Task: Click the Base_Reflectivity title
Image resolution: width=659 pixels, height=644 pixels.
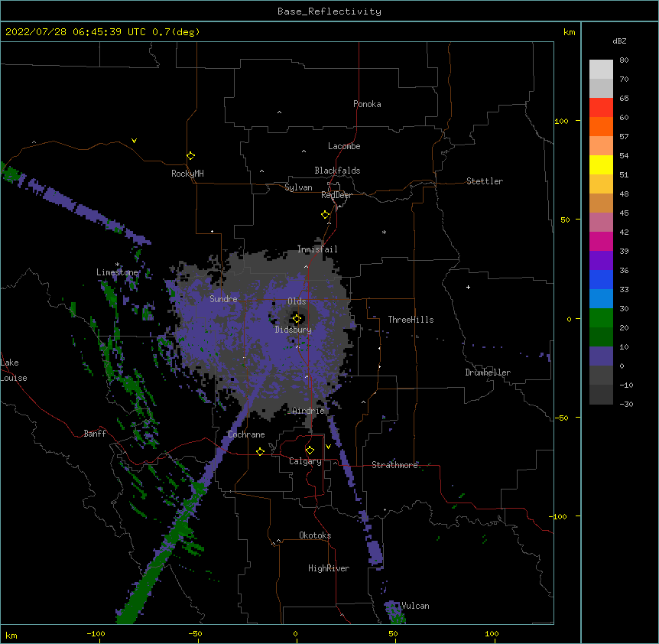Action: pos(329,11)
